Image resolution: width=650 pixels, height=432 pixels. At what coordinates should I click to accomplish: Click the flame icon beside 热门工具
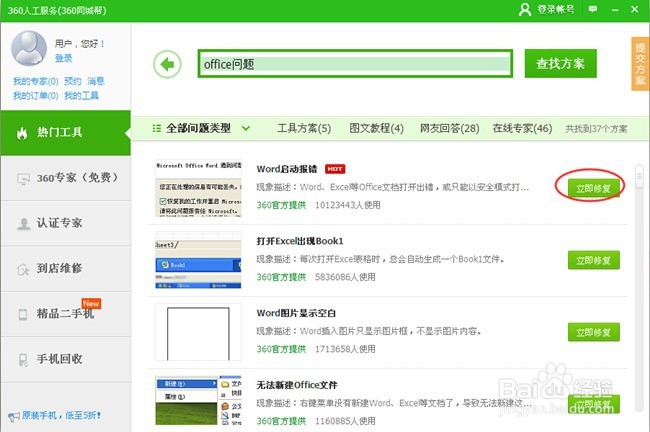click(22, 133)
